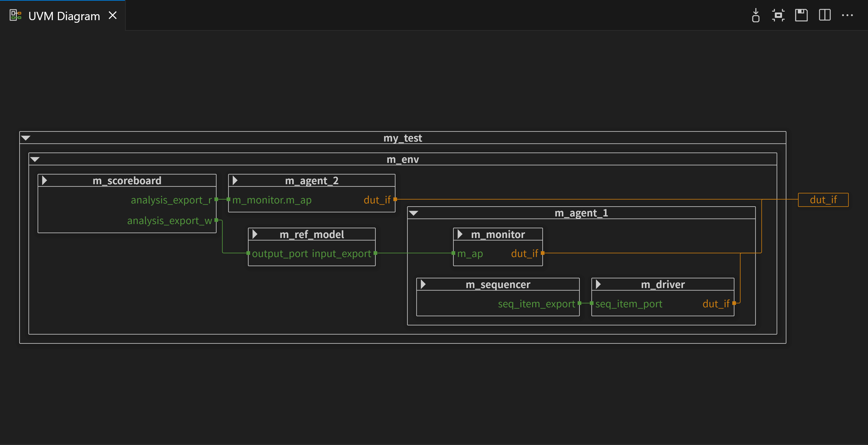This screenshot has width=868, height=445.
Task: Expand the m_sequencer block
Action: click(423, 284)
